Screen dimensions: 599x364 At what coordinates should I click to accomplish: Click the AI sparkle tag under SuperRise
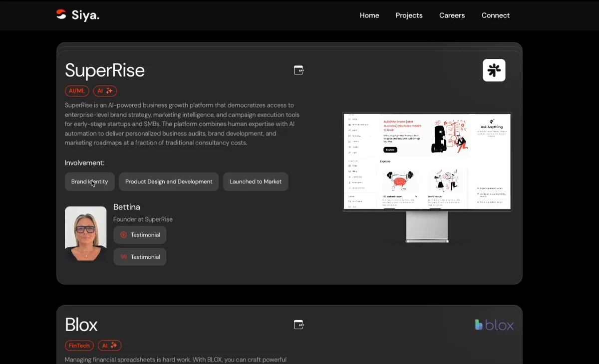coord(105,91)
